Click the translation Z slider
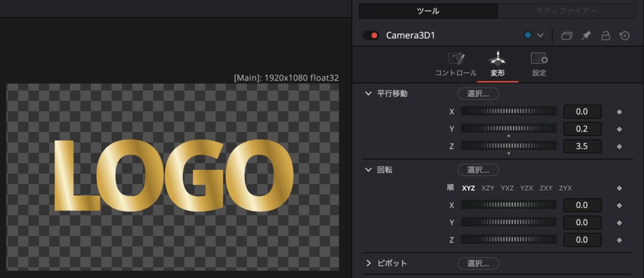 click(x=509, y=146)
